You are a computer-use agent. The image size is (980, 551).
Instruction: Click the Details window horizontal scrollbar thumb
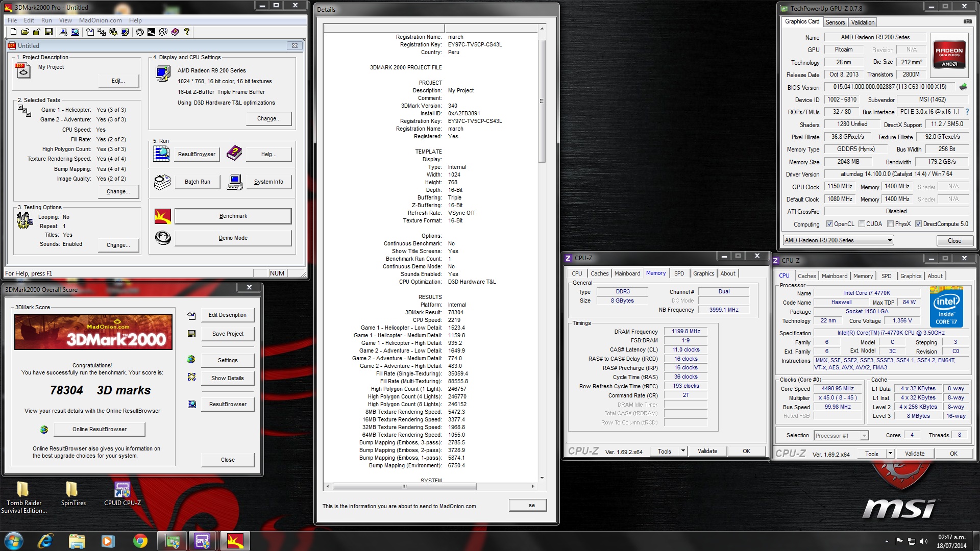pos(405,486)
